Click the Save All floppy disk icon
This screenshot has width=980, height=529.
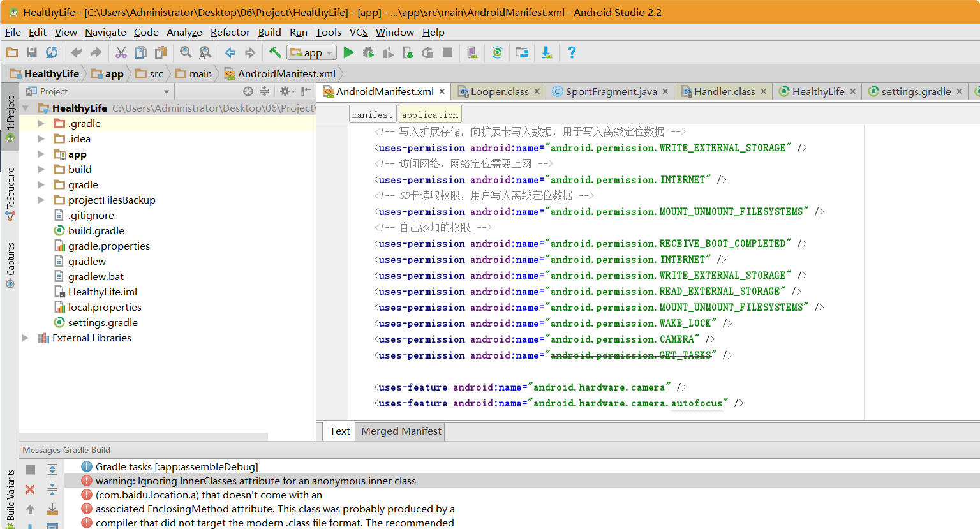(32, 52)
